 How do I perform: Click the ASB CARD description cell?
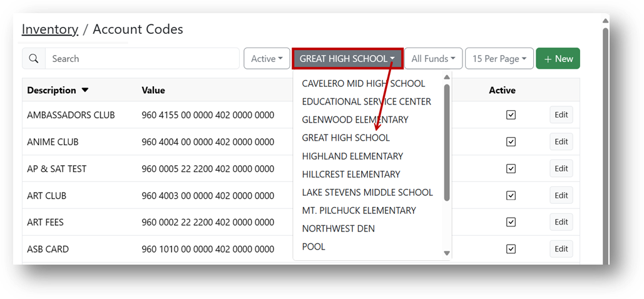pyautogui.click(x=48, y=249)
